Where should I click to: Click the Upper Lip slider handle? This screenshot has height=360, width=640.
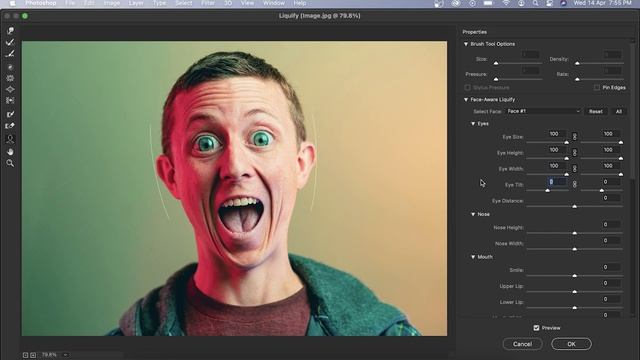point(574,292)
